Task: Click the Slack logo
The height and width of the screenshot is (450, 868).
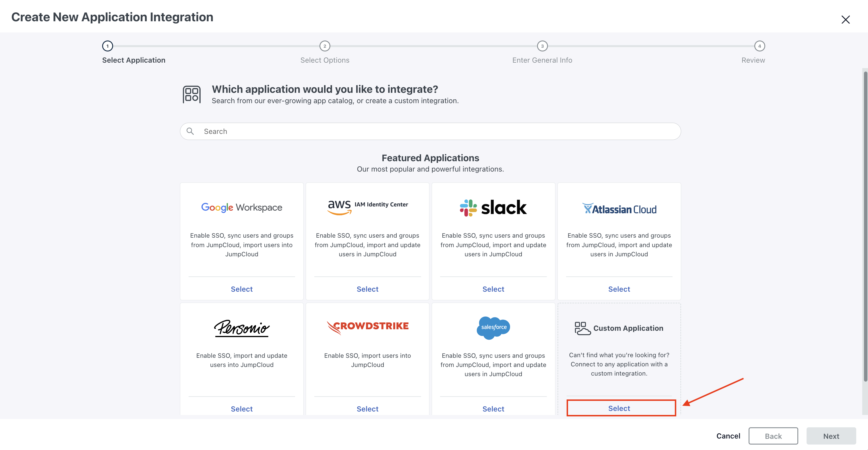Action: pos(493,207)
